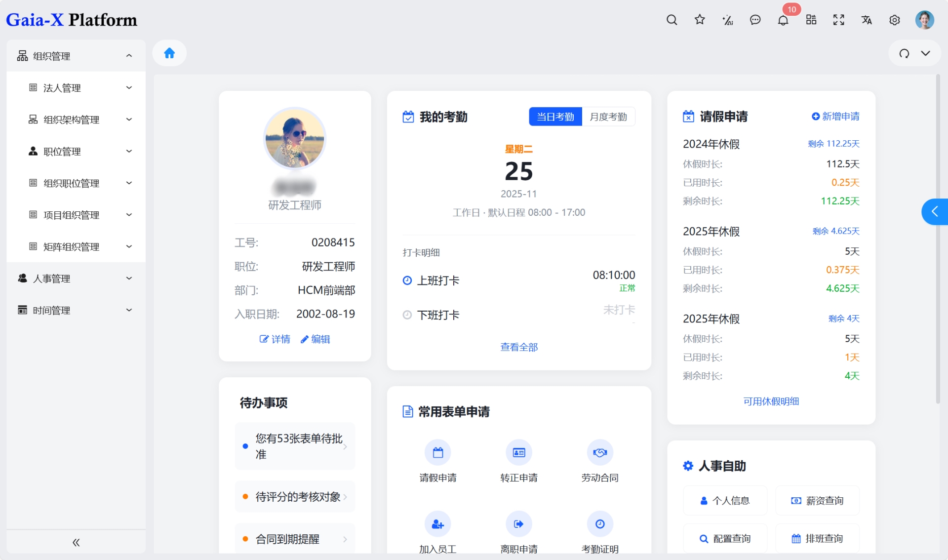Open the 劳动合同 form
948x560 pixels.
point(599,452)
